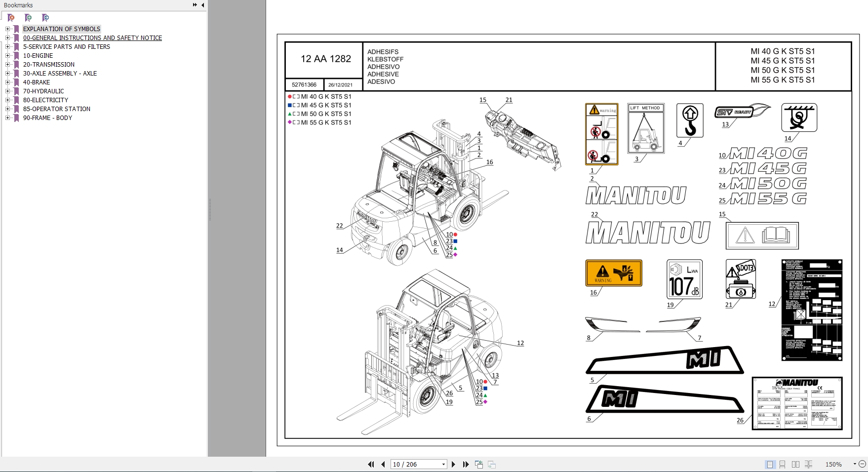
Task: Click the Bookmarks panel options double-arrow
Action: point(195,5)
